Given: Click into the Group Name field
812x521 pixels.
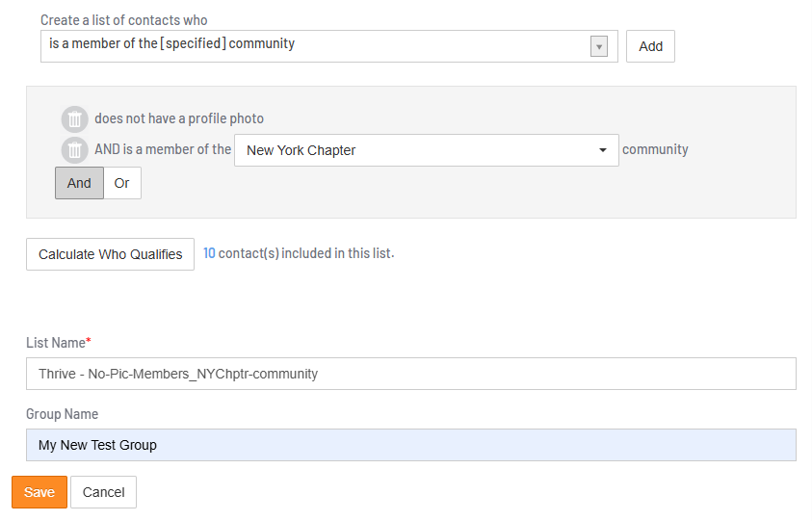Looking at the screenshot, I should pos(410,445).
